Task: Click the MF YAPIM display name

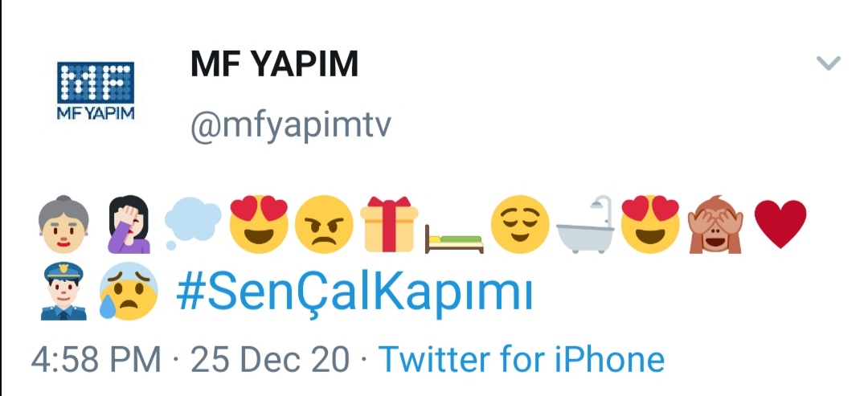Action: click(275, 64)
